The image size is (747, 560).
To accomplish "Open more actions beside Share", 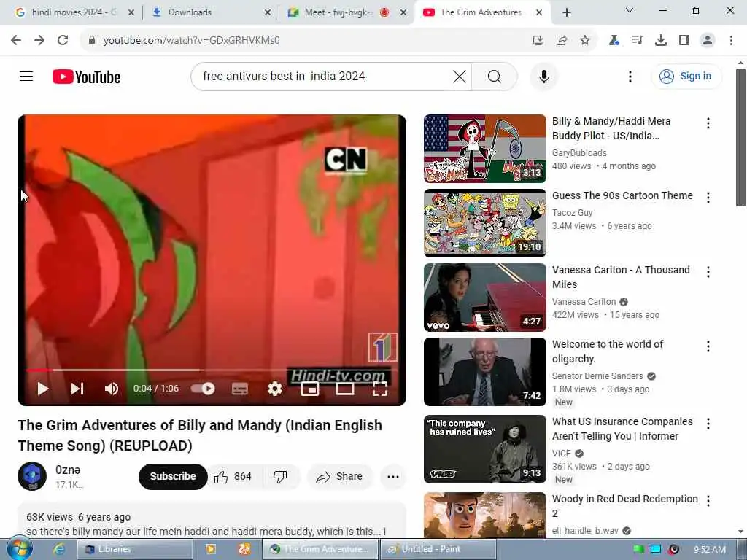I will pyautogui.click(x=393, y=476).
